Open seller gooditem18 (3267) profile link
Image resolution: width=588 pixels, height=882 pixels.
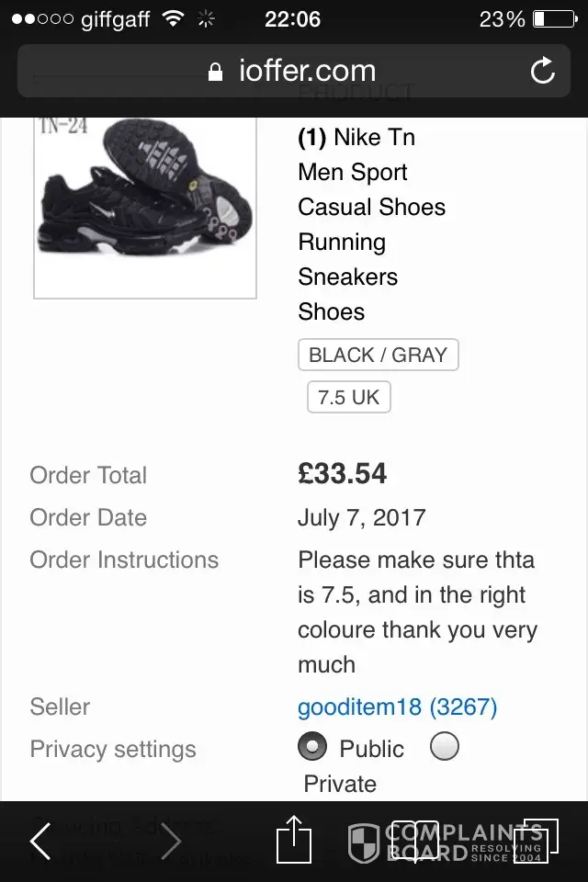click(x=397, y=707)
